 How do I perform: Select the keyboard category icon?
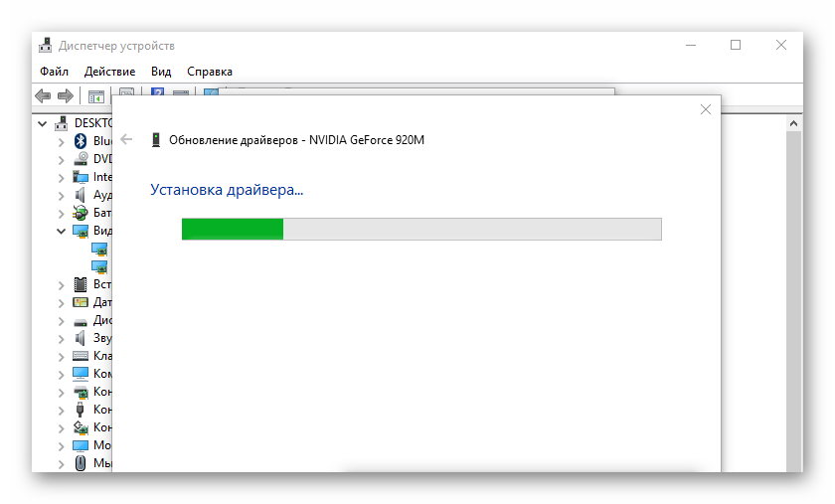81,356
